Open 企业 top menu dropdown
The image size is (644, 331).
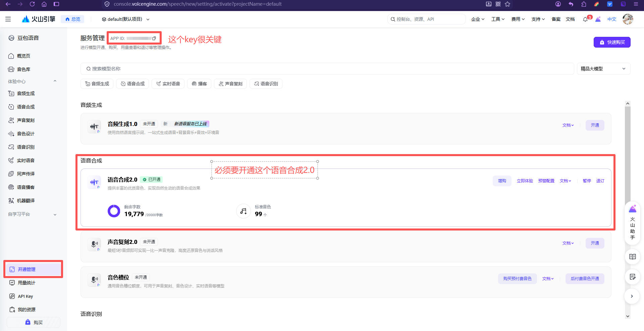[478, 19]
